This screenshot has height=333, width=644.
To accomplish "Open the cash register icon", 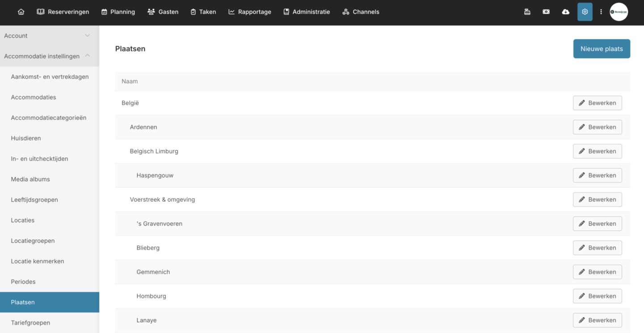I will pyautogui.click(x=527, y=12).
